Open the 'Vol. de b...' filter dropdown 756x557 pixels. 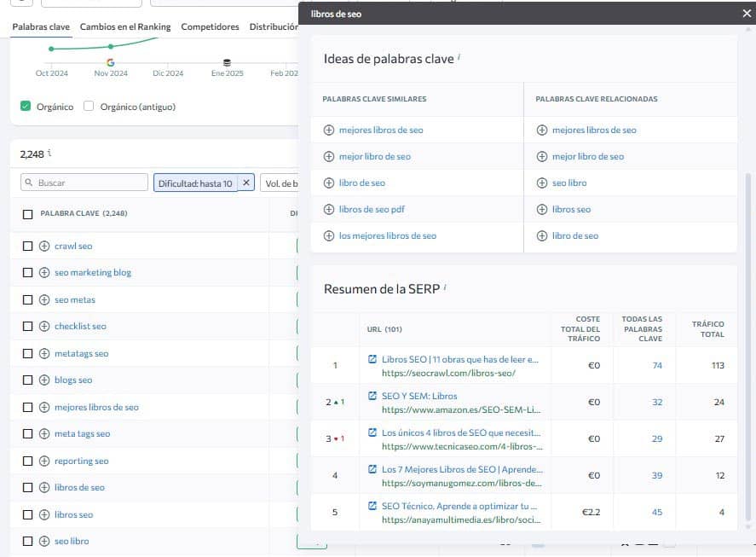coord(280,183)
